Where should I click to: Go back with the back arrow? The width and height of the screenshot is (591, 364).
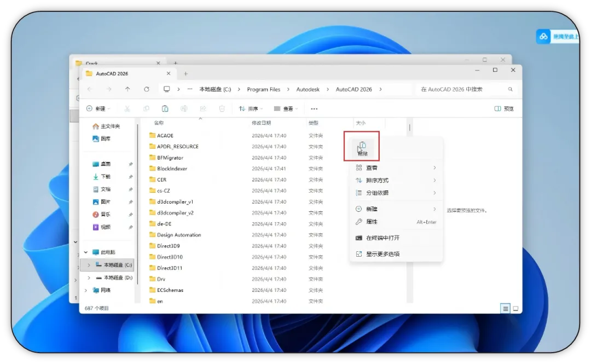90,89
